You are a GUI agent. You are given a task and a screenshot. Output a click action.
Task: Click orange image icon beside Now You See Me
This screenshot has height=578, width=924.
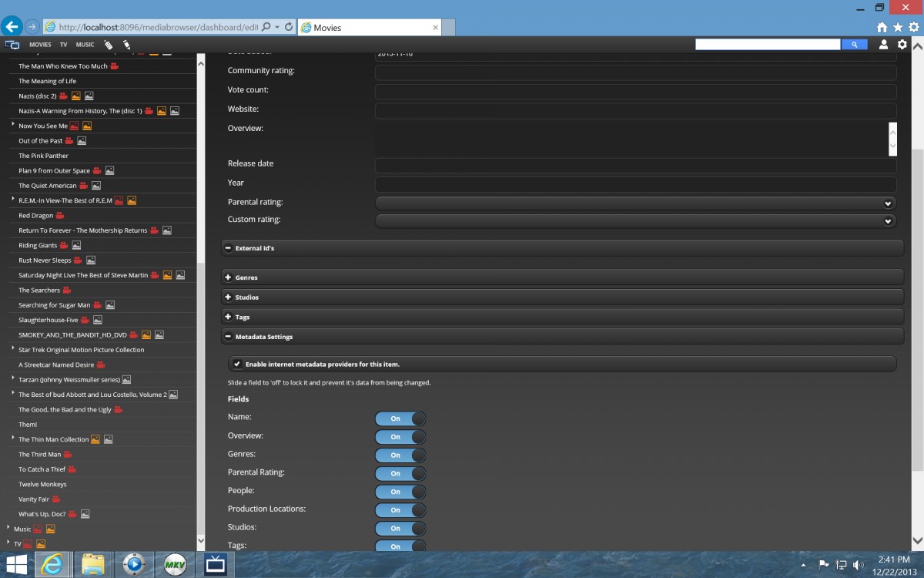(x=87, y=126)
